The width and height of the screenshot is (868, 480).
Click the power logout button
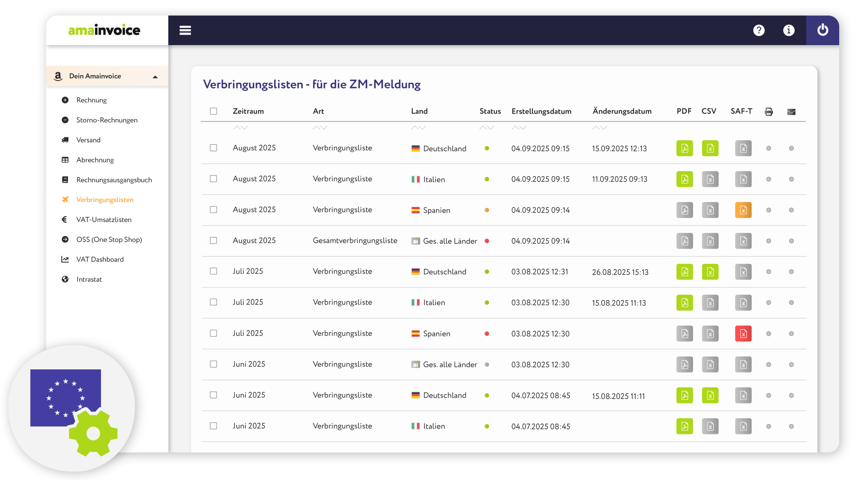pos(823,30)
